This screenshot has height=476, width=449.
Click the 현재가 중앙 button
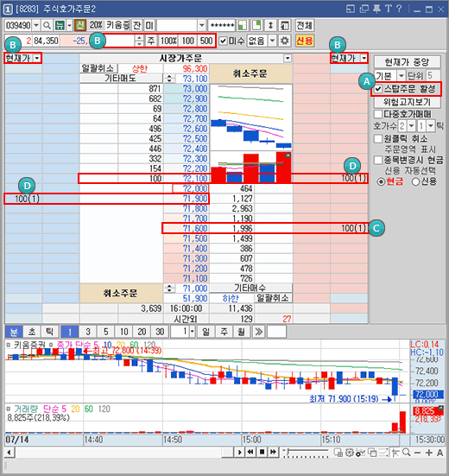click(407, 62)
